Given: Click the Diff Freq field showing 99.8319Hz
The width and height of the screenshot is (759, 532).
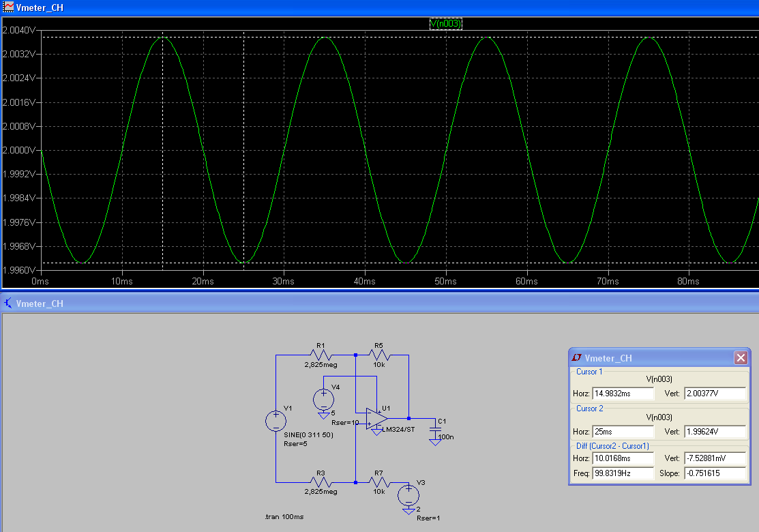Looking at the screenshot, I should (623, 473).
